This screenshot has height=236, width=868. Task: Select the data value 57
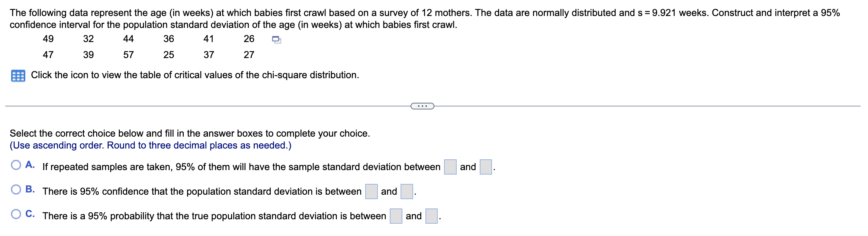click(x=128, y=55)
